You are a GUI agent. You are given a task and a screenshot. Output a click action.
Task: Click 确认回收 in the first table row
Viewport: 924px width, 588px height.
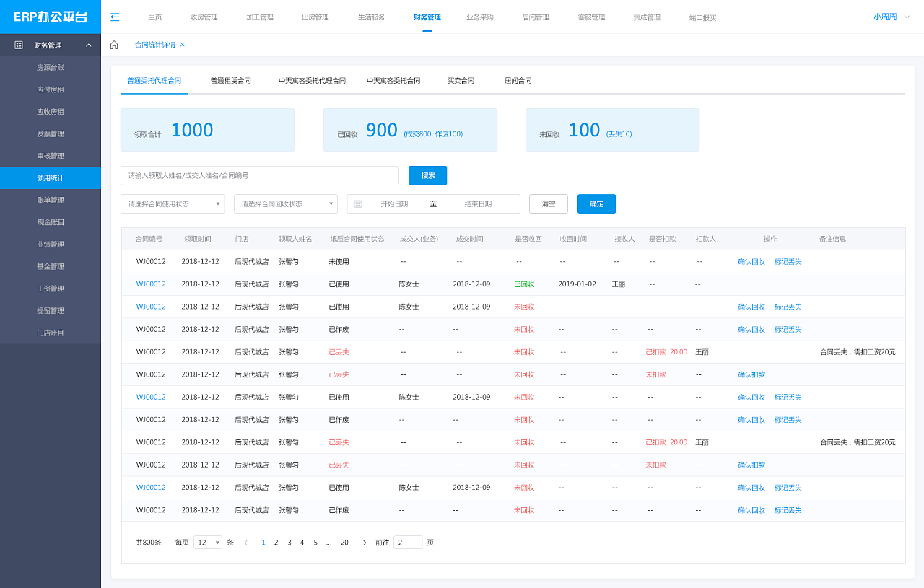(x=751, y=262)
